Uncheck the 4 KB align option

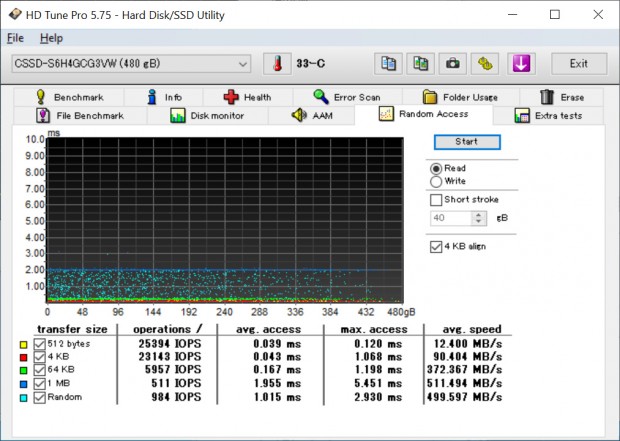(x=436, y=247)
